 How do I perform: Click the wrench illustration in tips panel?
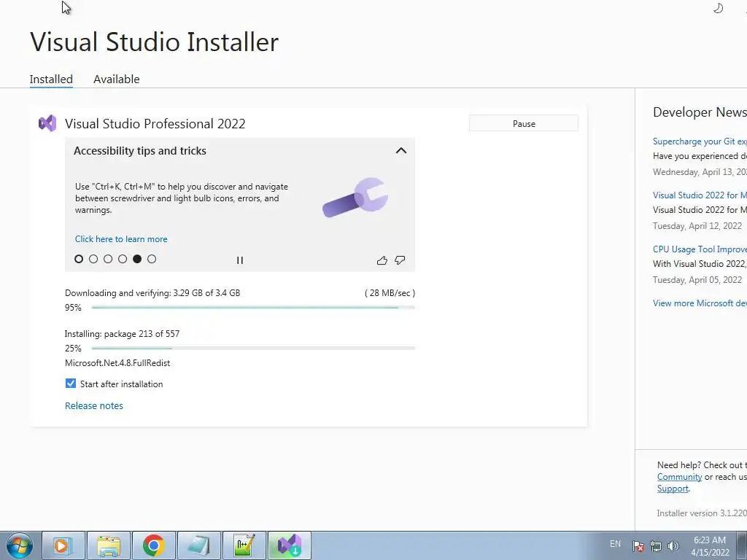click(x=355, y=197)
